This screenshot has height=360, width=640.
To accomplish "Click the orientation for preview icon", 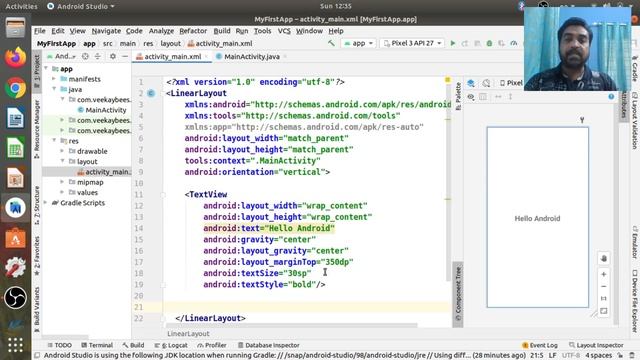I will pos(486,83).
